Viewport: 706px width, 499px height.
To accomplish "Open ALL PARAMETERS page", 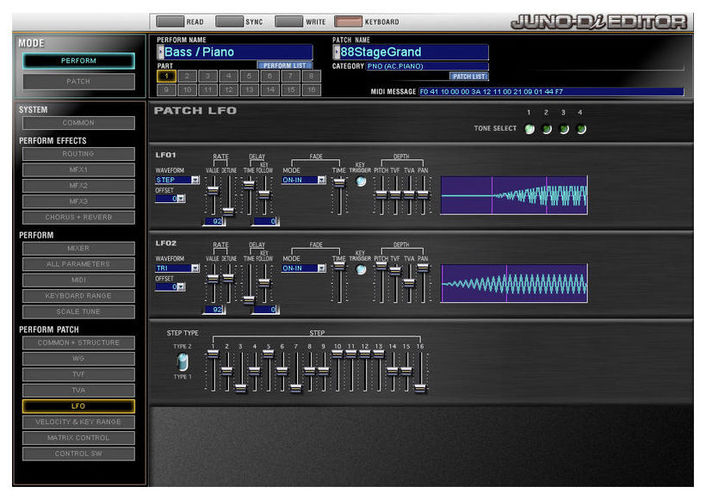I will pos(79,264).
